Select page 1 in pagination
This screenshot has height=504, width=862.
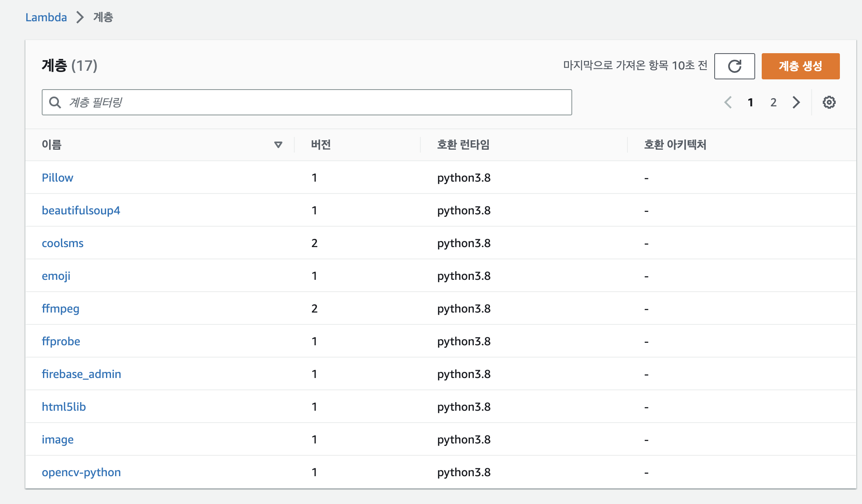(750, 102)
